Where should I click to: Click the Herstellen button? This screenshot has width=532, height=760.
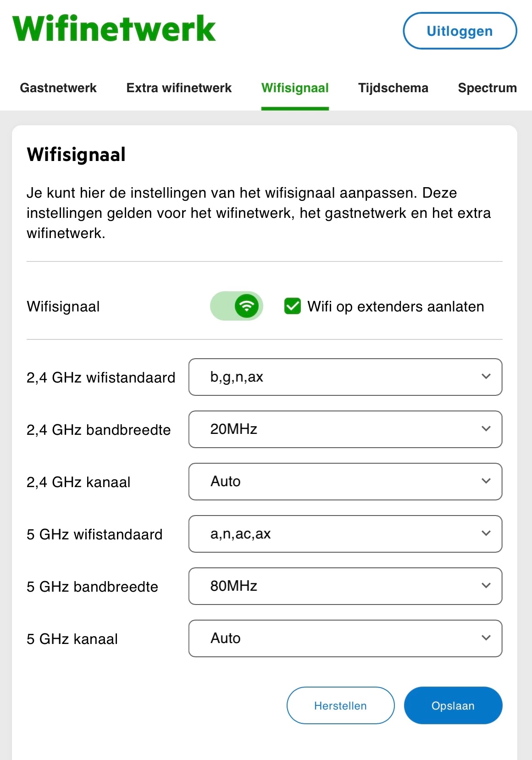[x=340, y=705]
